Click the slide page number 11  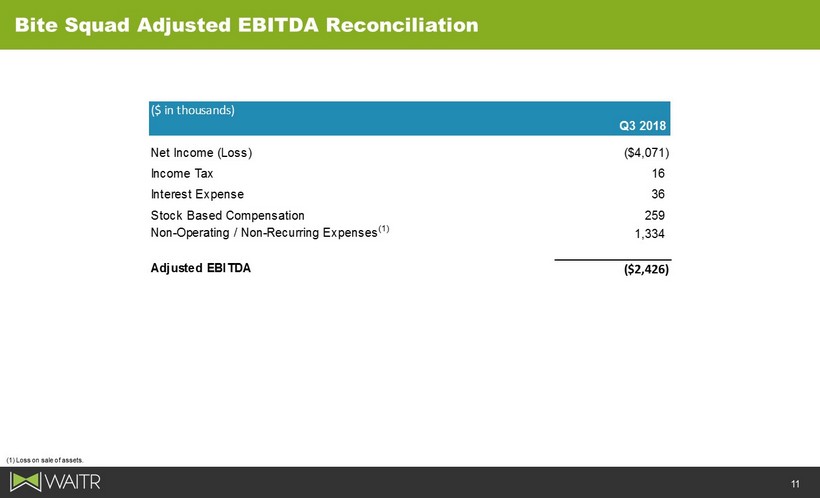click(795, 483)
